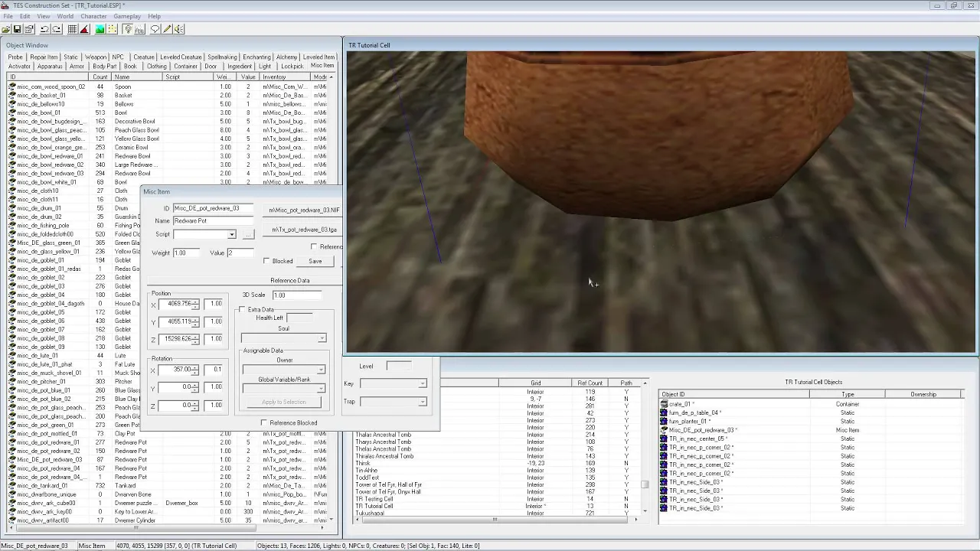This screenshot has height=551, width=980.
Task: Click the icon beside Misc_DE_pot_redware_03 in Cell Objects
Action: (x=664, y=430)
